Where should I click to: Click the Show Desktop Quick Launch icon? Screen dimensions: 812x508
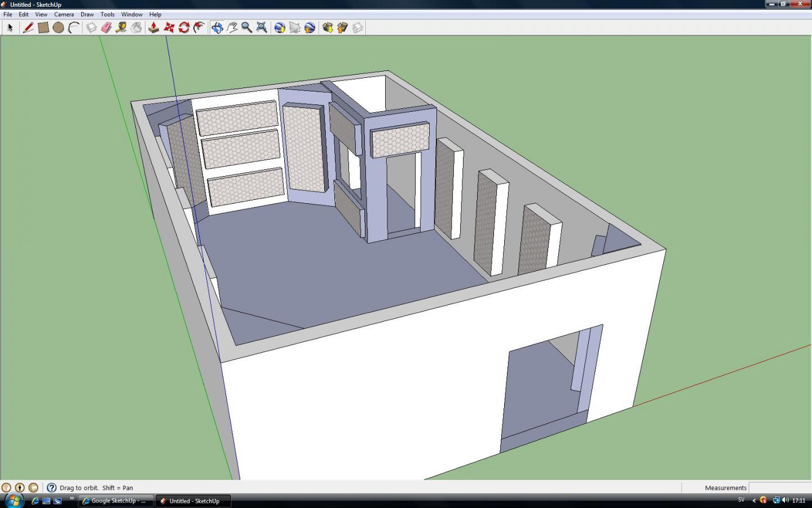coord(46,501)
